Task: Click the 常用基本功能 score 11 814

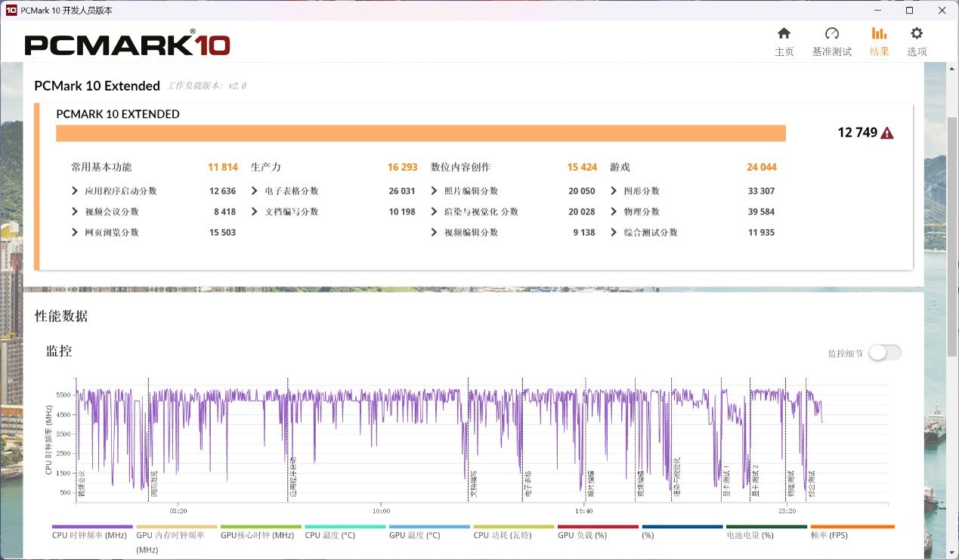Action: 223,167
